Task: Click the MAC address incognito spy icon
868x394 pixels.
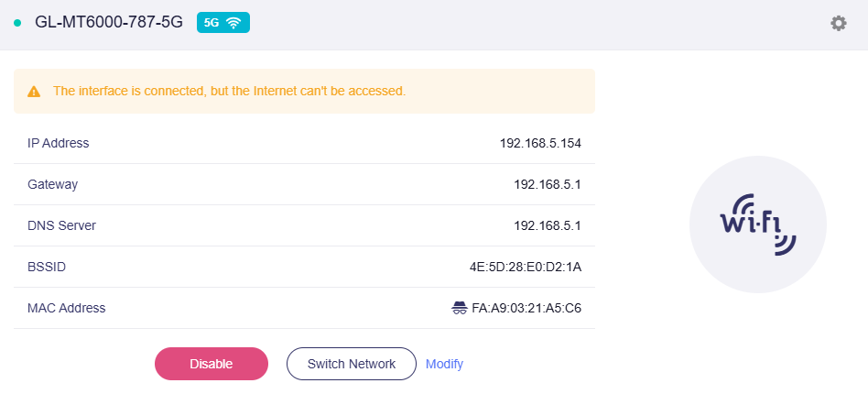Action: (x=460, y=308)
